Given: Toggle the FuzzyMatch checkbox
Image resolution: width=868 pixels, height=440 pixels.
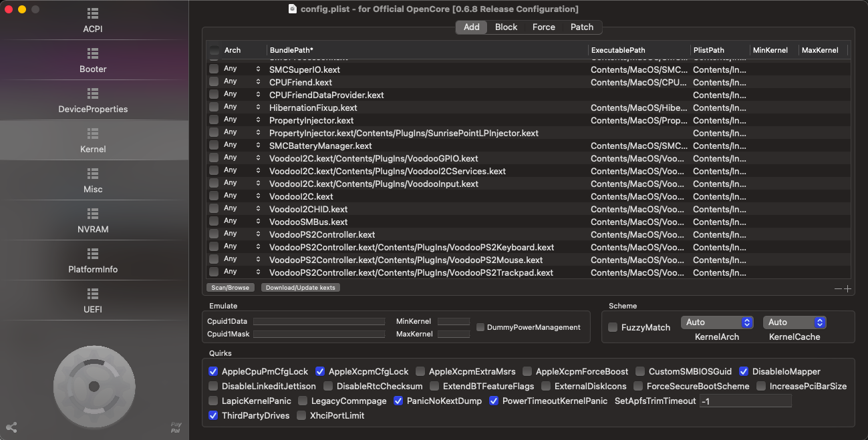Looking at the screenshot, I should (x=613, y=327).
